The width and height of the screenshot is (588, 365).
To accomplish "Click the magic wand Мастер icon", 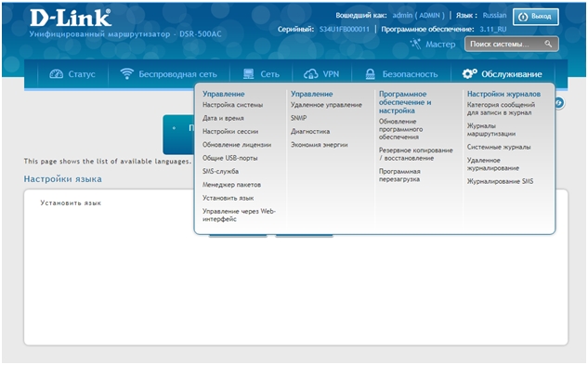I will tap(415, 44).
